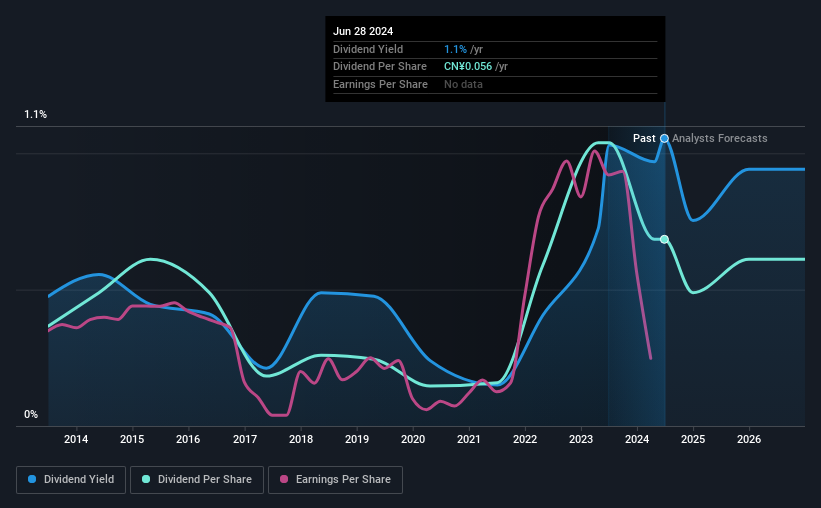Click the 2019 x-axis label
The width and height of the screenshot is (821, 508).
pyautogui.click(x=357, y=439)
